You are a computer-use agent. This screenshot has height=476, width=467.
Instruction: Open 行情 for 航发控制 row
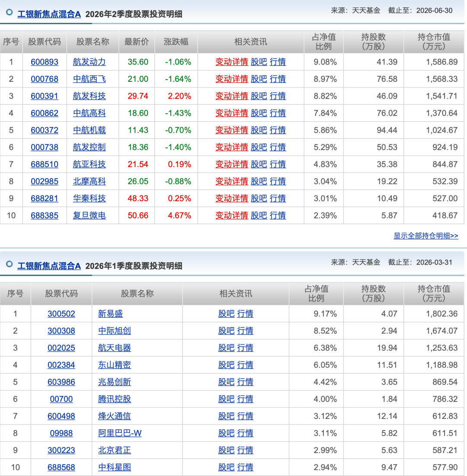[x=278, y=147]
